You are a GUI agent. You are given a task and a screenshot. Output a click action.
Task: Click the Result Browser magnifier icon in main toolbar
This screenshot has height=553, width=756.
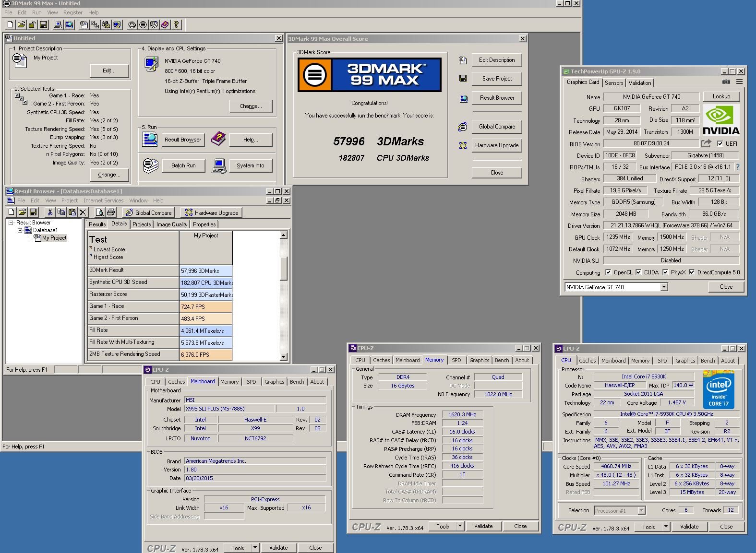point(69,24)
